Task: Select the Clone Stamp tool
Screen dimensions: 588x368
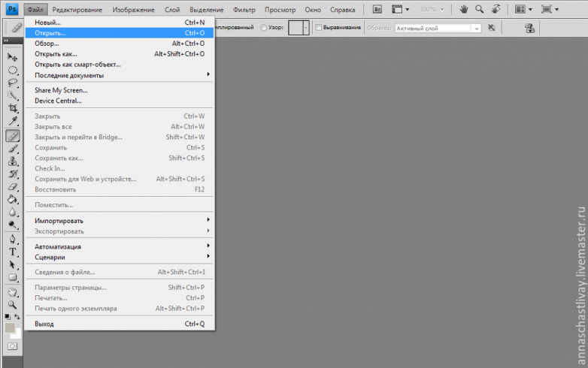Action: [12, 161]
